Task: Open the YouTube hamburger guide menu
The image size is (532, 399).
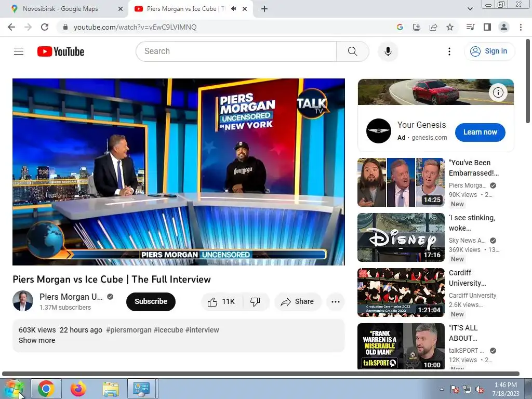Action: (19, 51)
